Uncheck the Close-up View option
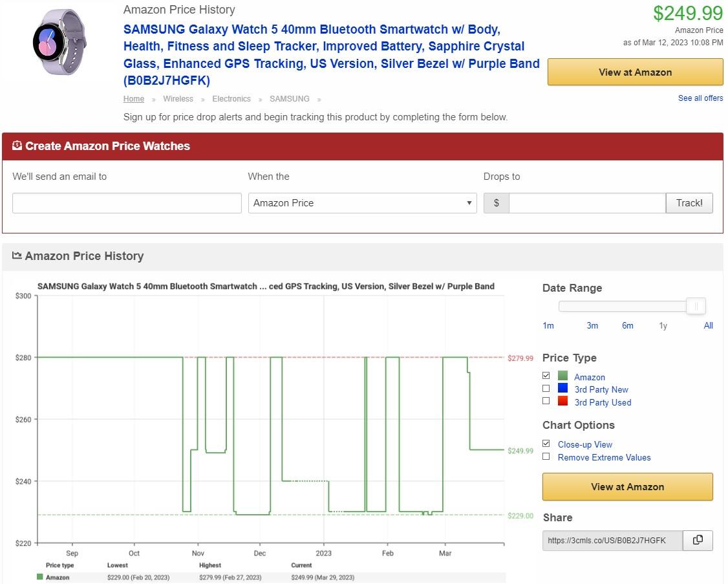Viewport: 728px width, 584px height. click(546, 444)
